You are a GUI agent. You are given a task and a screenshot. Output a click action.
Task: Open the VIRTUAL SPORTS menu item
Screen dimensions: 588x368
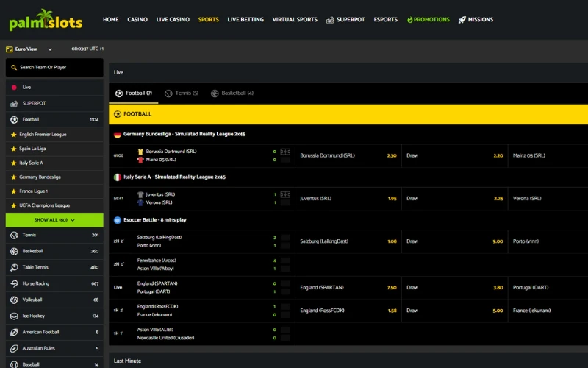click(295, 20)
